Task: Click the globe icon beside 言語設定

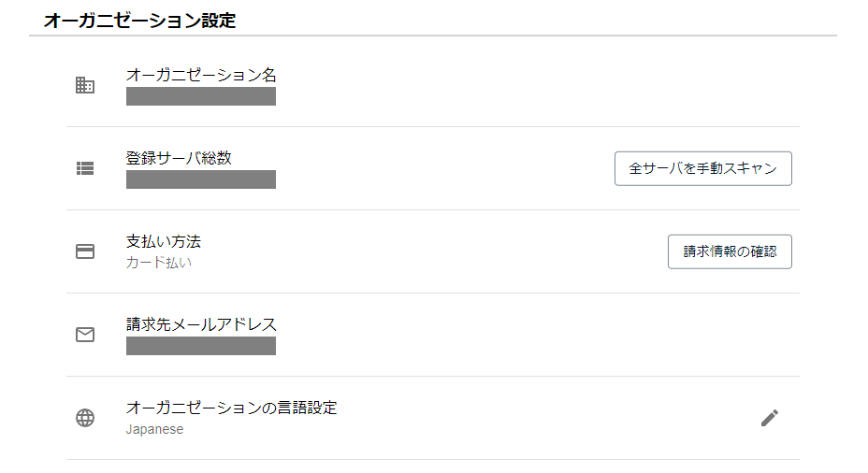Action: [x=85, y=418]
